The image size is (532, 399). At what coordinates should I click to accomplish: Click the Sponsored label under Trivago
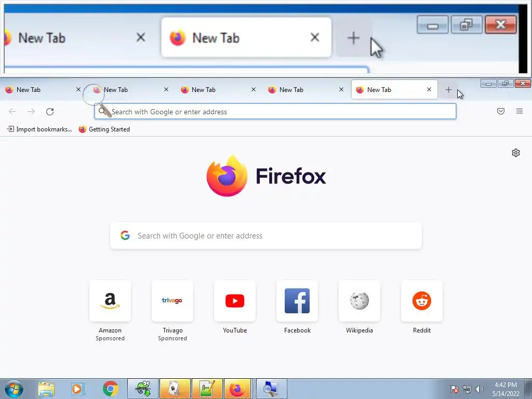(x=172, y=338)
